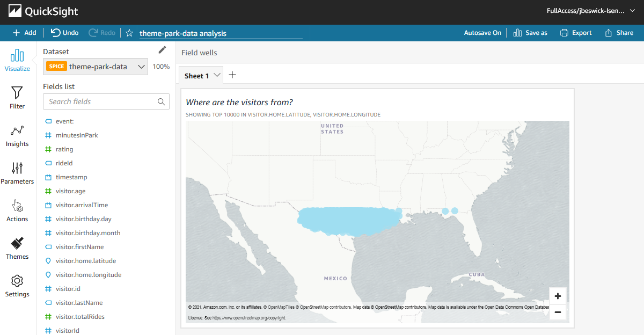Open the Sheet 1 tab dropdown arrow
This screenshot has width=644, height=335.
[x=217, y=76]
